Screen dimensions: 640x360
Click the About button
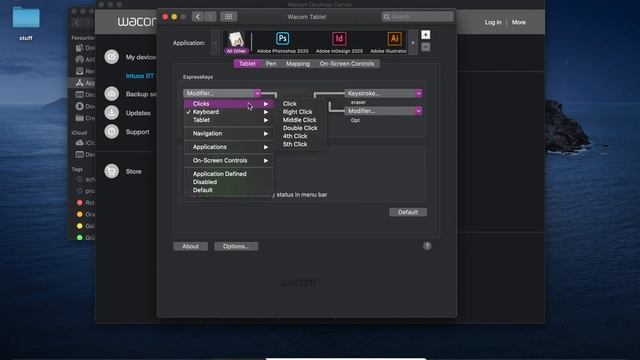(190, 247)
